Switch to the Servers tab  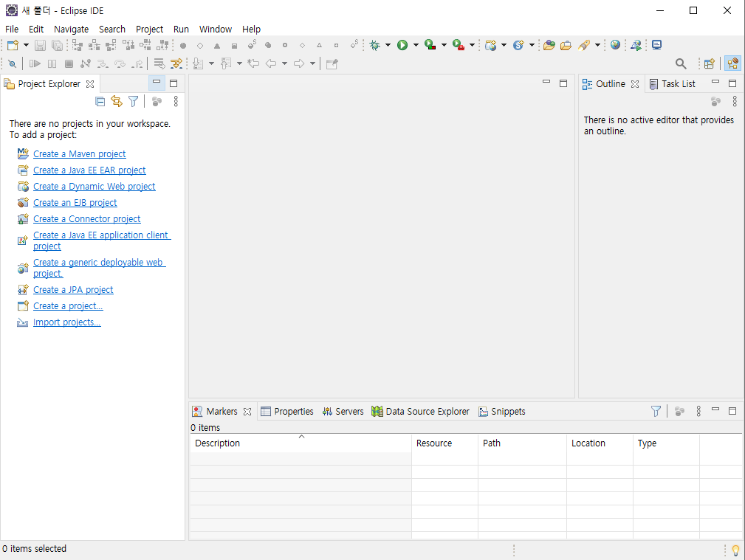coord(343,412)
